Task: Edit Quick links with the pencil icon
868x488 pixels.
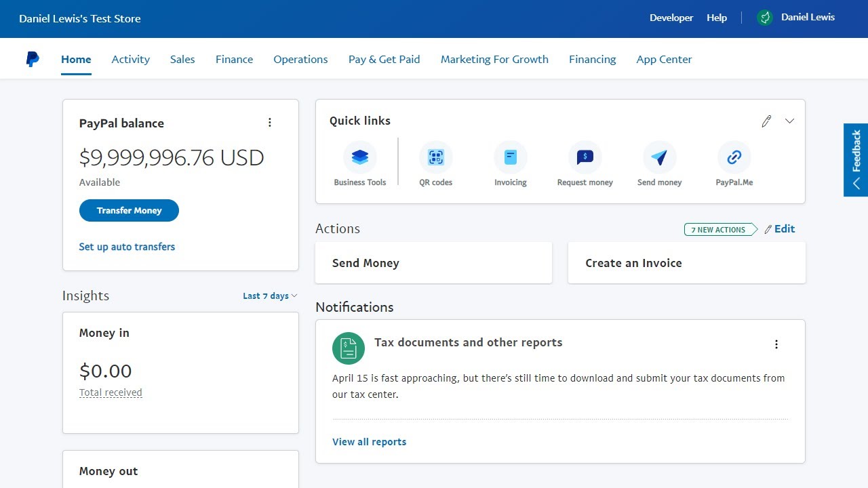Action: 766,121
